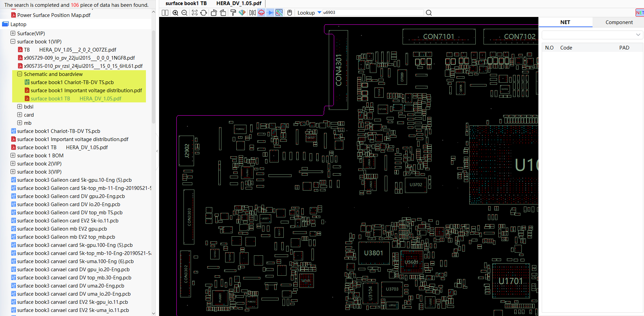This screenshot has width=644, height=316.
Task: Click the search magnifier beside Lookup field
Action: [x=429, y=13]
